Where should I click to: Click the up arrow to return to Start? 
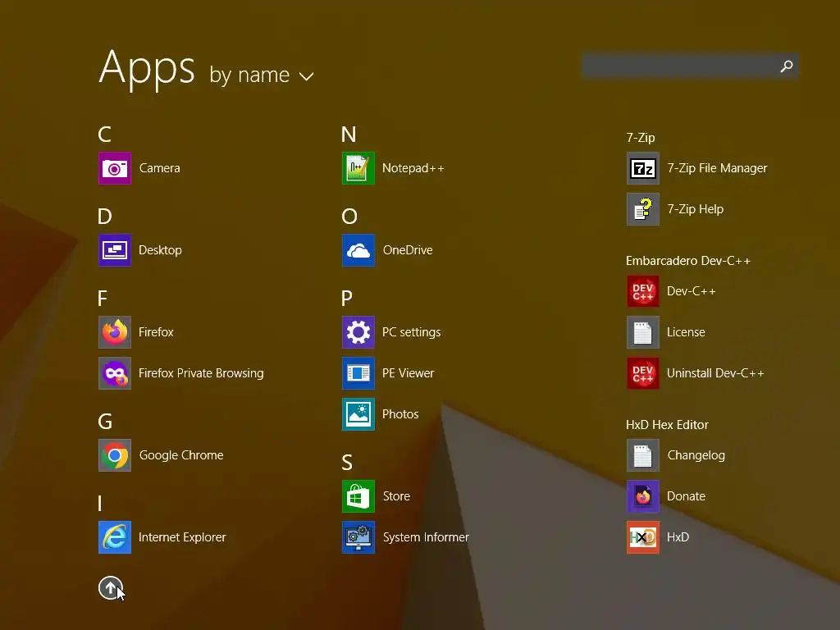point(111,588)
